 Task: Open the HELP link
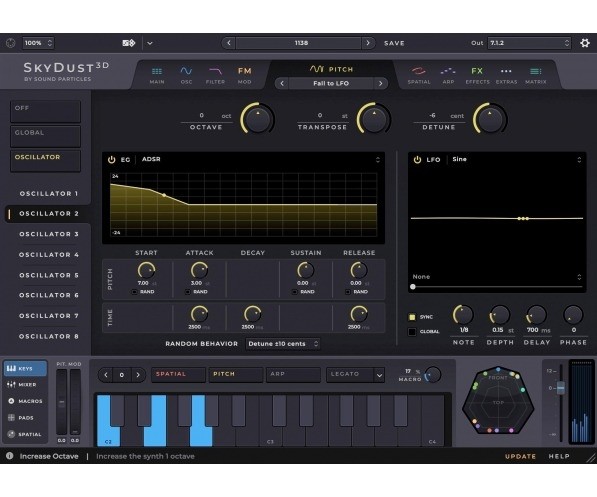pos(559,456)
